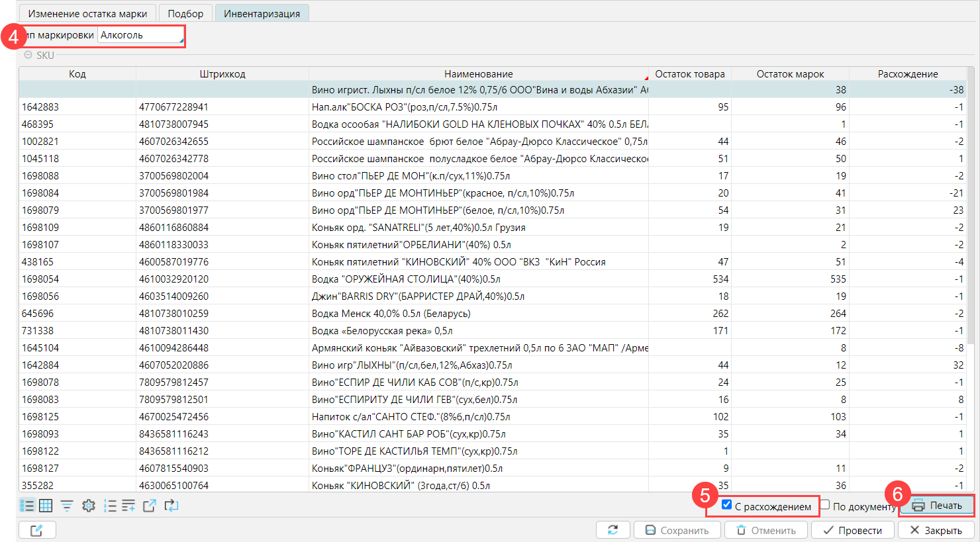This screenshot has width=980, height=542.
Task: Click the 'Печать' print button
Action: point(937,506)
